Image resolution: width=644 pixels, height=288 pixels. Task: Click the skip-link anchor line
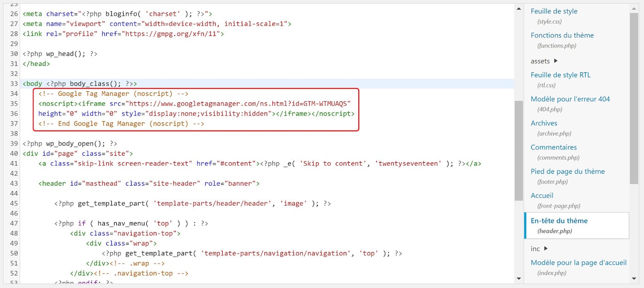point(260,164)
